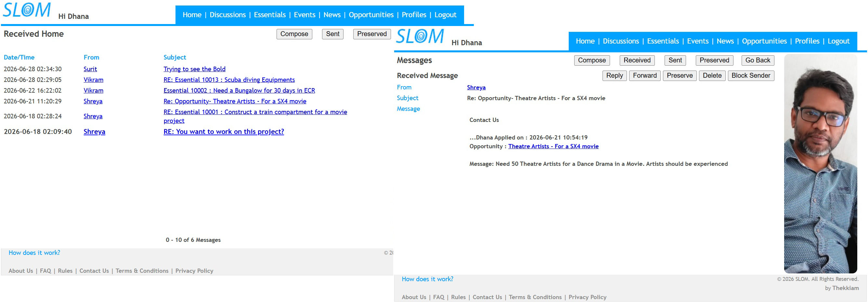Open Terms & Conditions in Received Home footer
This screenshot has height=303, width=868.
click(142, 271)
